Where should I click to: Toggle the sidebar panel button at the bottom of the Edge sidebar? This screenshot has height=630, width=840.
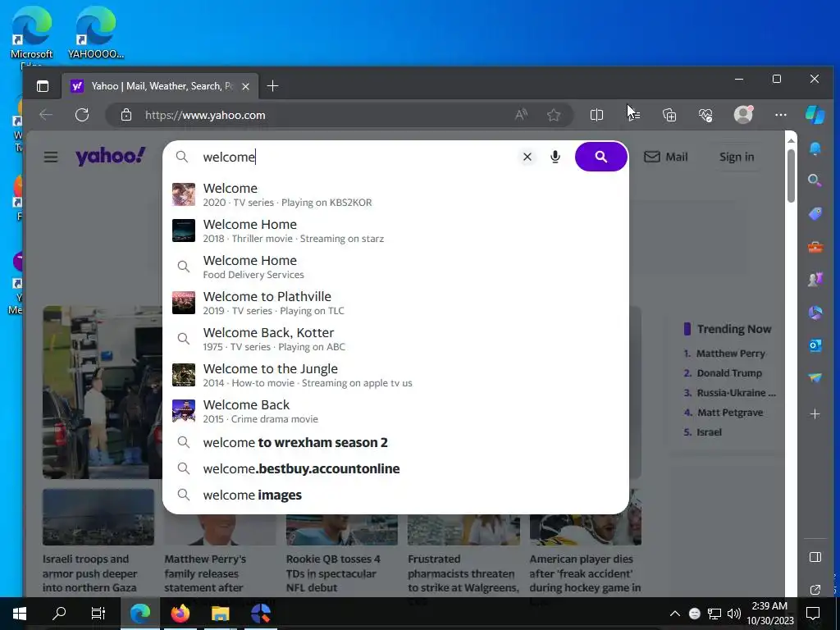(x=815, y=557)
